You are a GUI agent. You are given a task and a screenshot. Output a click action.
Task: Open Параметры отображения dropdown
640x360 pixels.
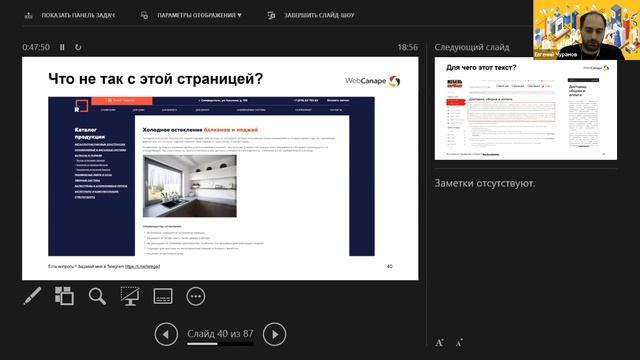coord(191,15)
